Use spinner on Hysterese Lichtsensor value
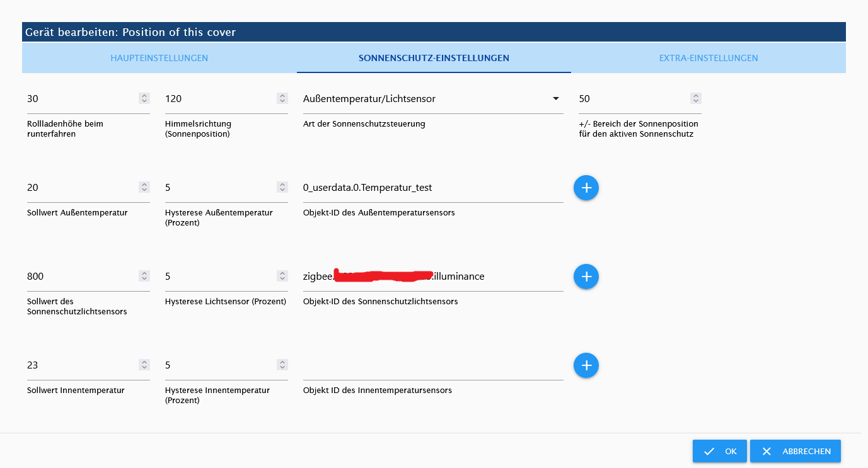868x468 pixels. (282, 276)
